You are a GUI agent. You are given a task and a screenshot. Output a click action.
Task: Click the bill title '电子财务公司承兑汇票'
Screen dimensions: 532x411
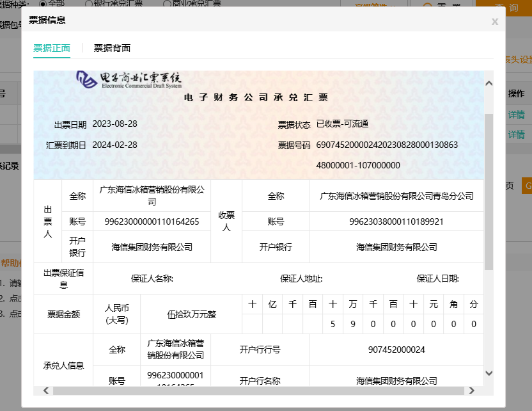pyautogui.click(x=256, y=98)
